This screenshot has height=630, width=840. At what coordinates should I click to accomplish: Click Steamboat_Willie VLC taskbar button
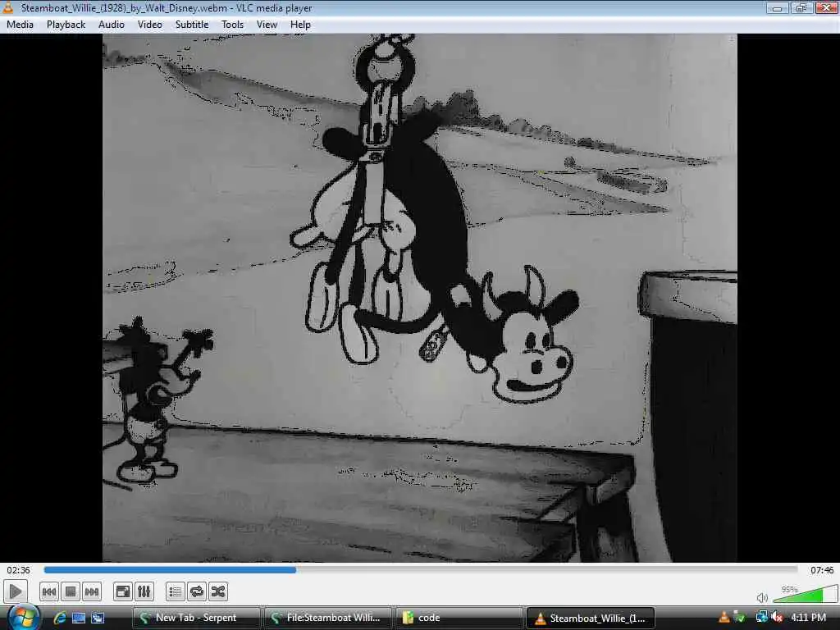[591, 618]
